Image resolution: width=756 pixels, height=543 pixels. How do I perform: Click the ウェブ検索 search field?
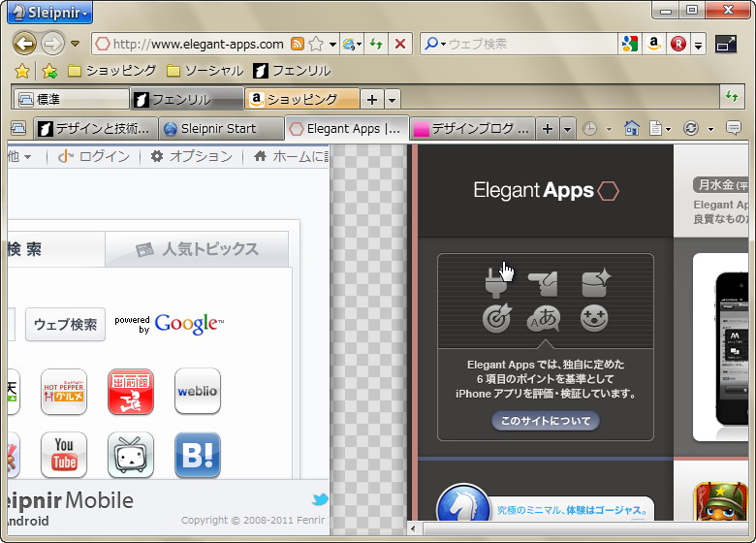coord(532,44)
